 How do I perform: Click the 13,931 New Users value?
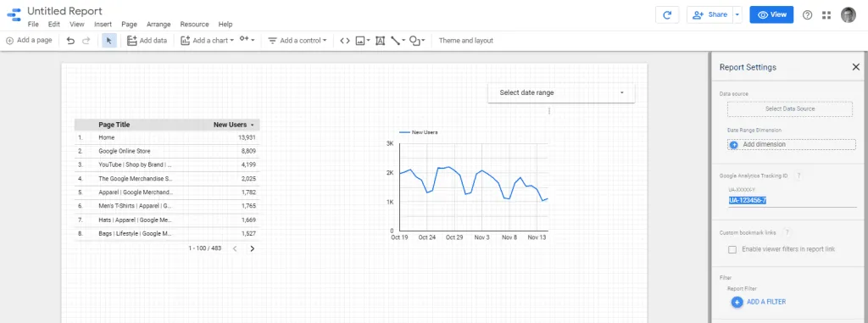coord(247,137)
